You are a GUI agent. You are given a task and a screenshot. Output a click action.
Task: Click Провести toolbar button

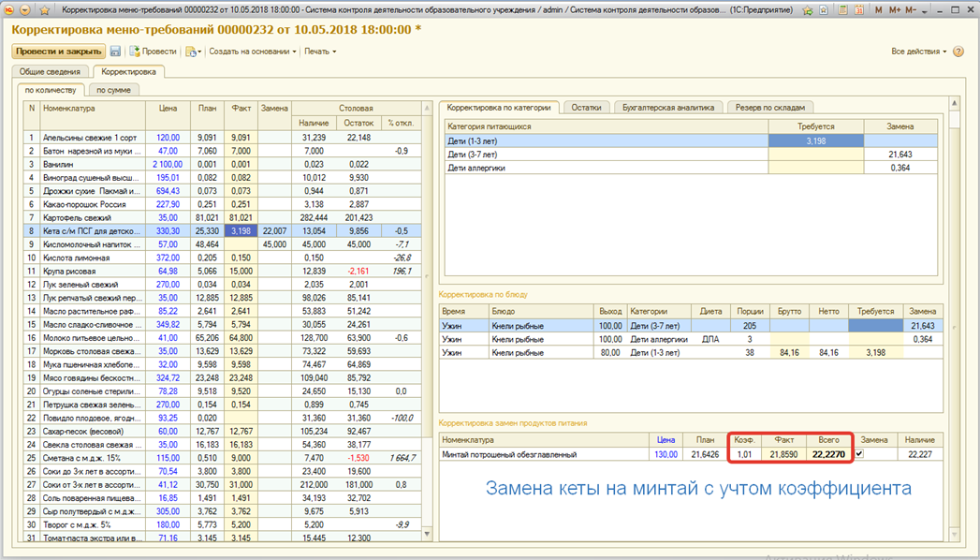[x=154, y=52]
